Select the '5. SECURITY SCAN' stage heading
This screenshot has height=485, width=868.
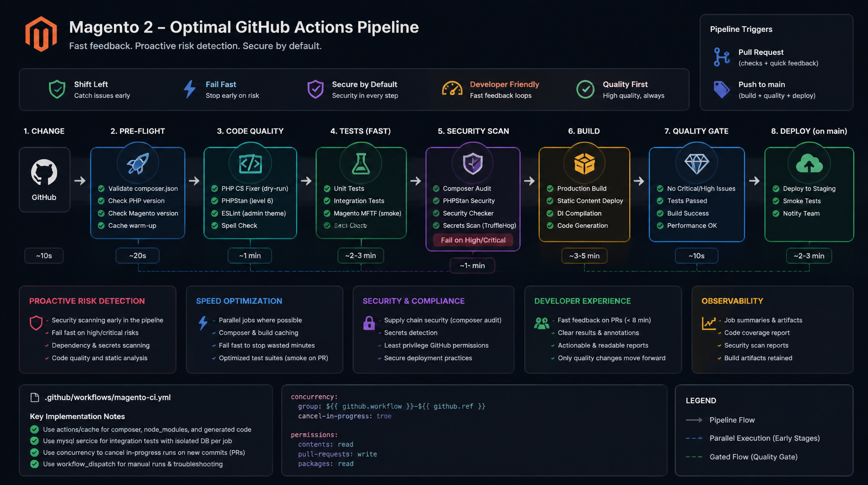point(473,131)
